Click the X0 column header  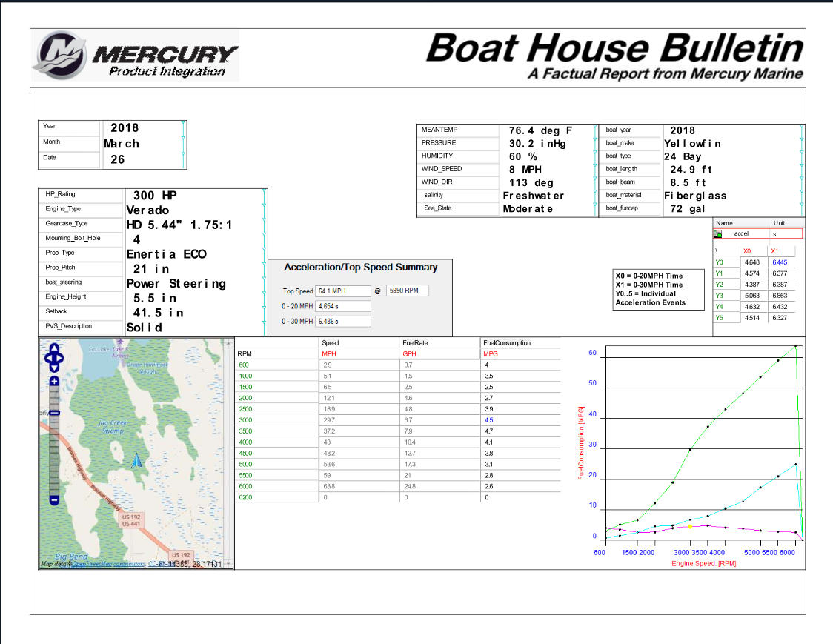tap(747, 251)
